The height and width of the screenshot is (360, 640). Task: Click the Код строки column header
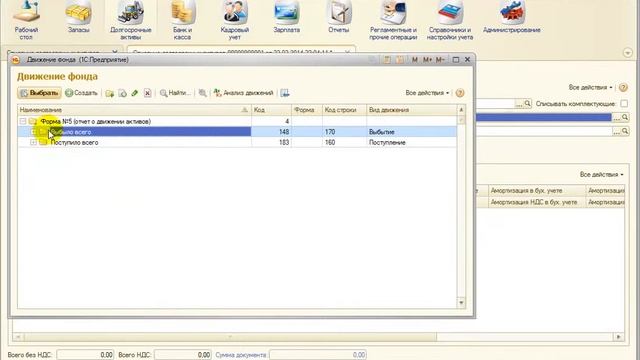tap(344, 110)
